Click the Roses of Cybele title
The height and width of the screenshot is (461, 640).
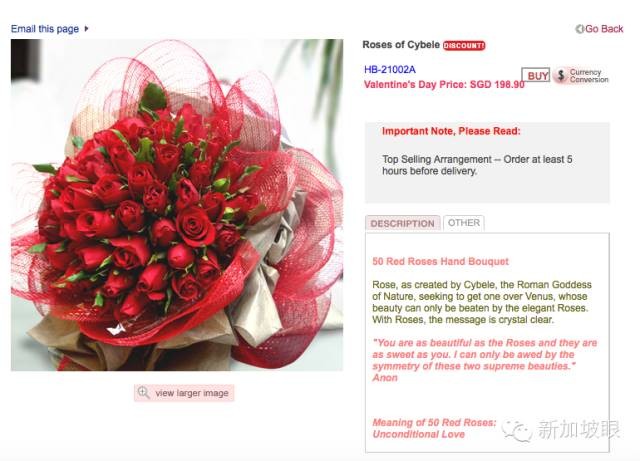point(401,45)
